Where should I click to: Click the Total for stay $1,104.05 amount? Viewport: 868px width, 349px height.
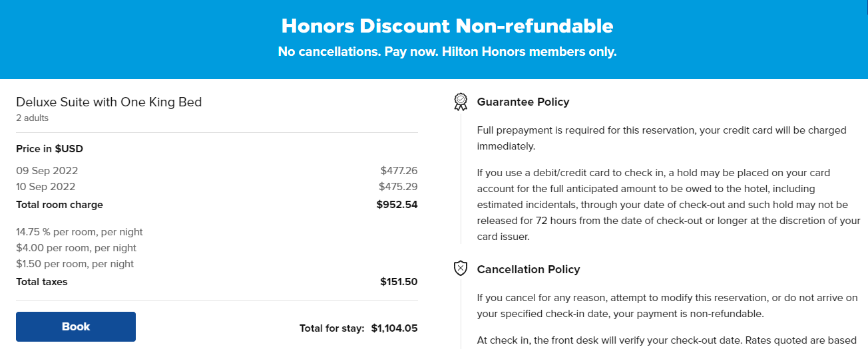pyautogui.click(x=394, y=328)
